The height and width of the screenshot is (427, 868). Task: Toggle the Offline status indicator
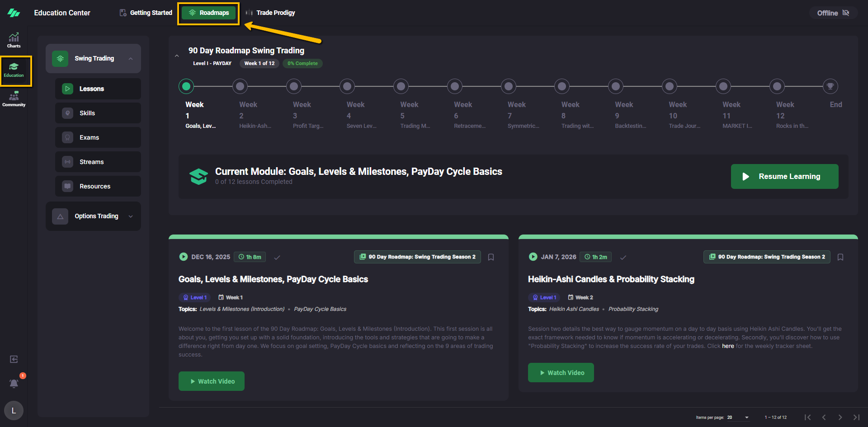(833, 13)
